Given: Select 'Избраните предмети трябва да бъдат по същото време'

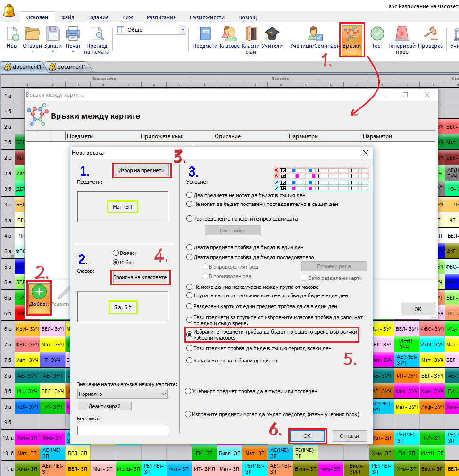Looking at the screenshot, I should [x=189, y=335].
